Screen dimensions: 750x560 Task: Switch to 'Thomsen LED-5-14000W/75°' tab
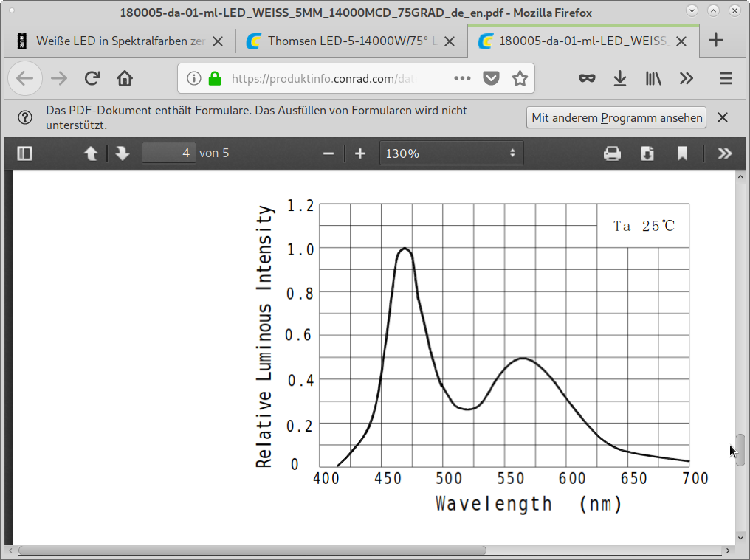point(352,41)
